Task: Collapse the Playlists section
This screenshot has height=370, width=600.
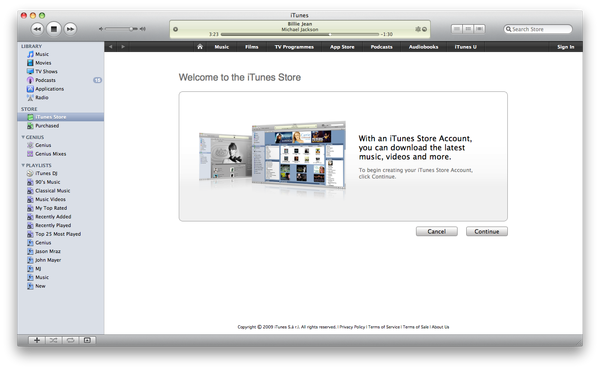Action: [23, 165]
